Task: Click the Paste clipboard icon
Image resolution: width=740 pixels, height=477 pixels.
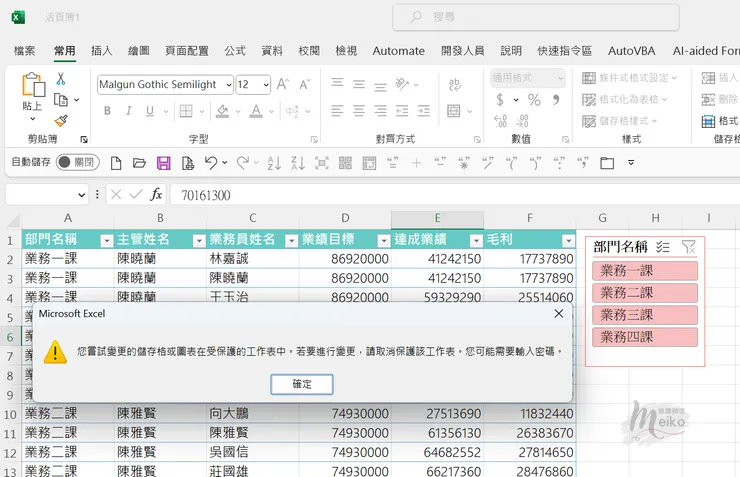Action: point(34,85)
